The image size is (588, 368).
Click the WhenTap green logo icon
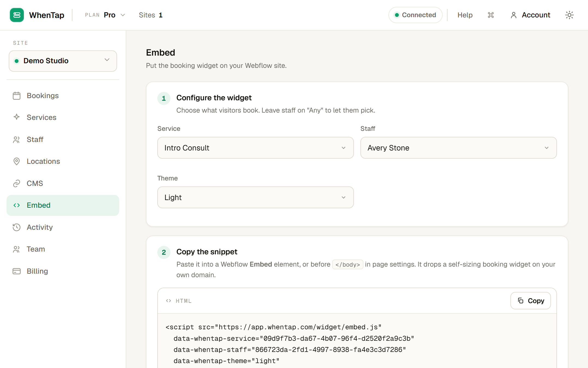coord(17,15)
